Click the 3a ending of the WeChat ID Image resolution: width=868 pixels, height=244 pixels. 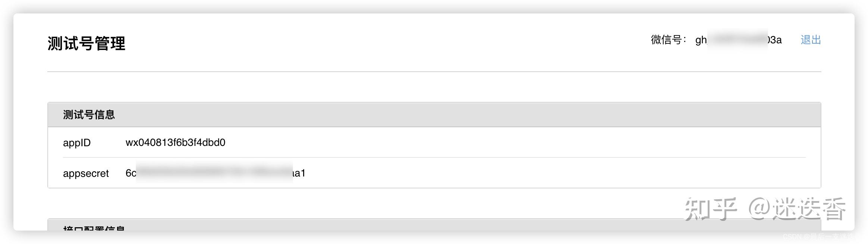click(775, 40)
